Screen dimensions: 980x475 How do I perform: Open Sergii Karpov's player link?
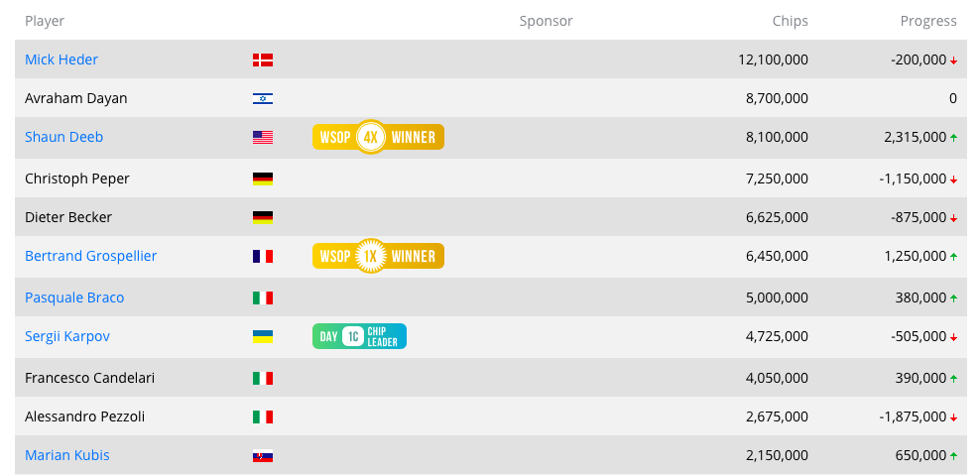[x=67, y=336]
